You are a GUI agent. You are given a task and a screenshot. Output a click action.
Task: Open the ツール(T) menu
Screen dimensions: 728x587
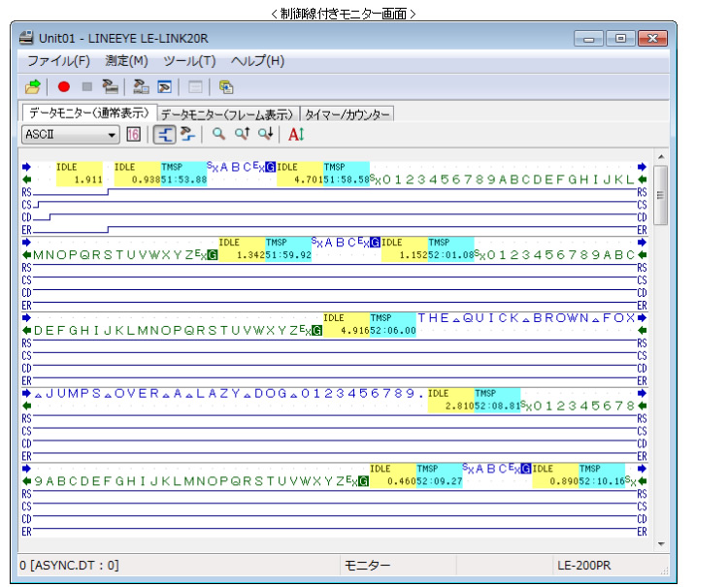tap(189, 61)
